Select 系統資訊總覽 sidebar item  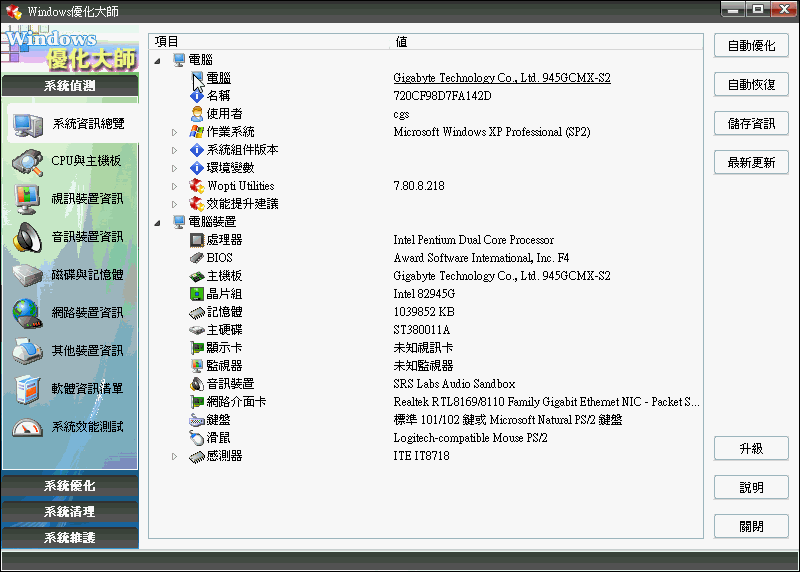[x=87, y=124]
